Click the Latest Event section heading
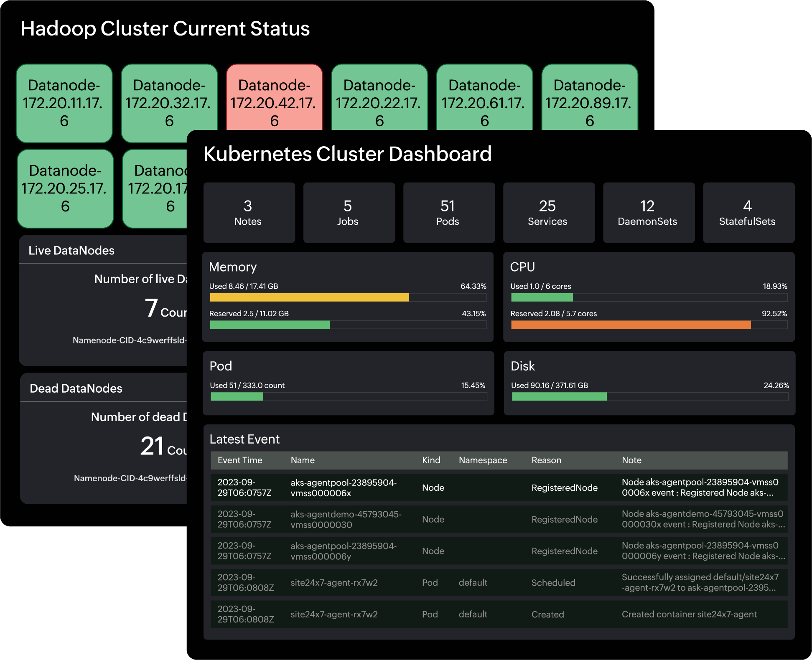Image resolution: width=812 pixels, height=660 pixels. [x=244, y=439]
